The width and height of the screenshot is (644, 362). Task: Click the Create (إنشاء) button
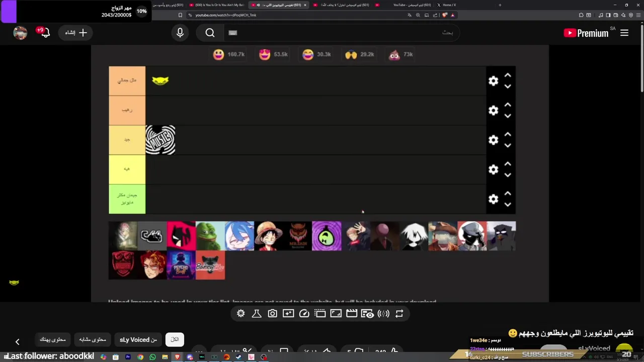pyautogui.click(x=76, y=33)
